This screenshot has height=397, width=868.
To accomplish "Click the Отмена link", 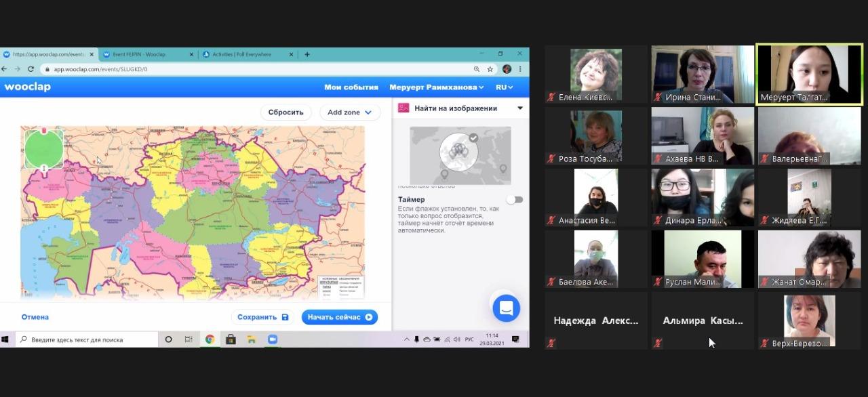I will pyautogui.click(x=35, y=317).
